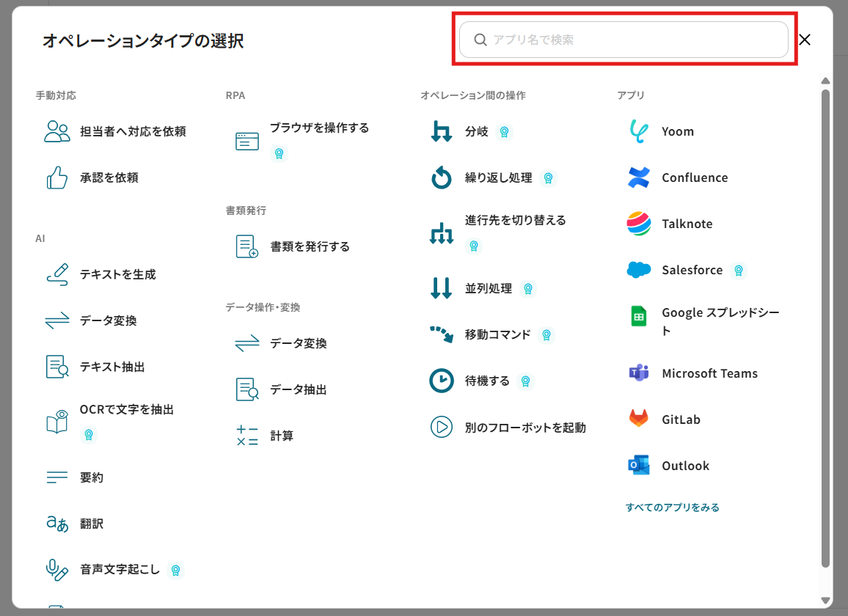Select the Outlook app icon
This screenshot has height=616, width=848.
coord(639,466)
